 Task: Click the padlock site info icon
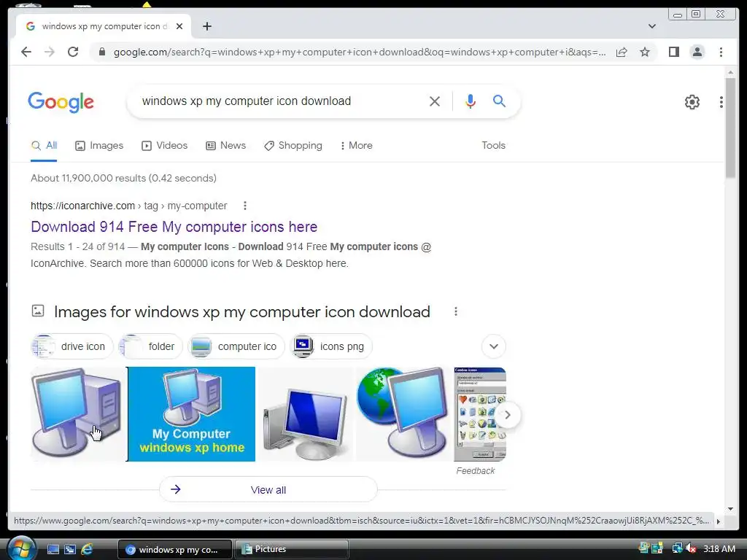pyautogui.click(x=101, y=52)
